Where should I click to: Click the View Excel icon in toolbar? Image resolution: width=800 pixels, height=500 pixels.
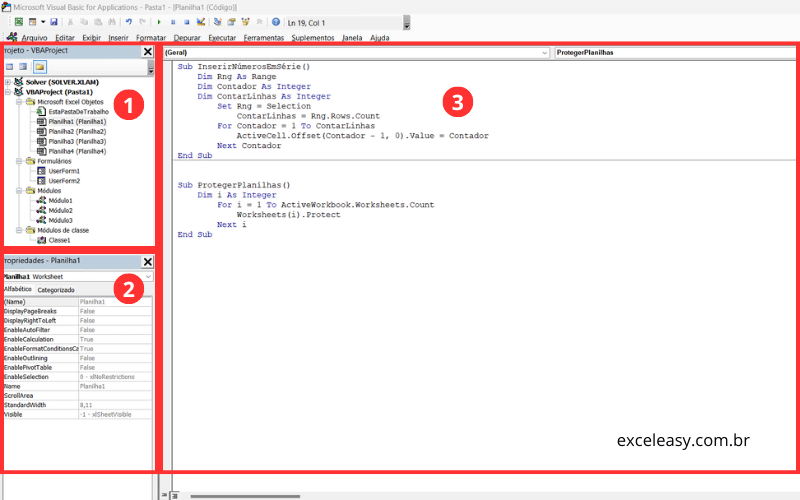coord(19,22)
